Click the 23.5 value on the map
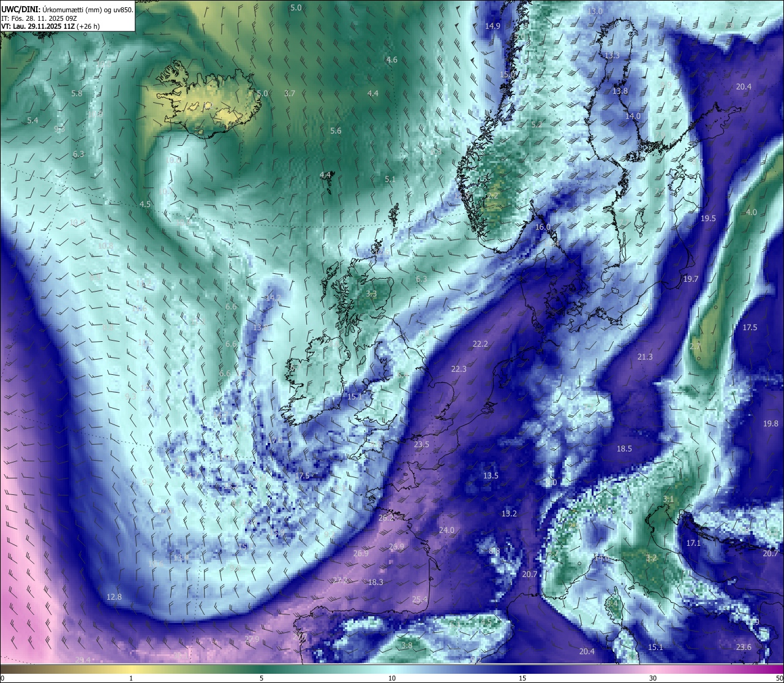This screenshot has width=784, height=683. point(421,445)
